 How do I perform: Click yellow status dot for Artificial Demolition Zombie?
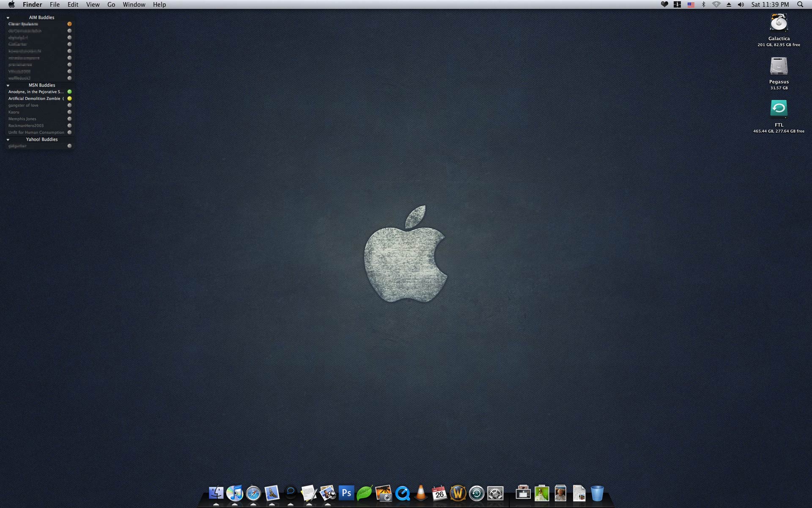(69, 99)
